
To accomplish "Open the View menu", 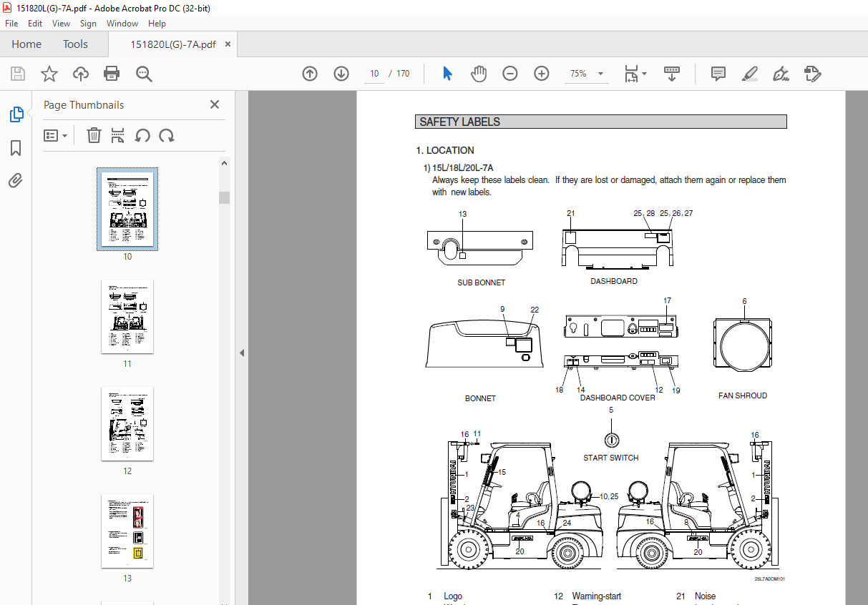I will (61, 24).
